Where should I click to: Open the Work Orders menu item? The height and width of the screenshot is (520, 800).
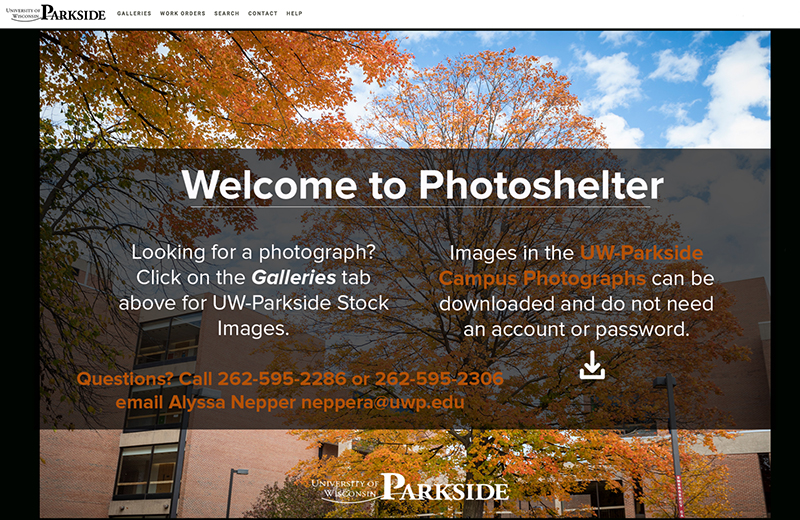tap(183, 13)
